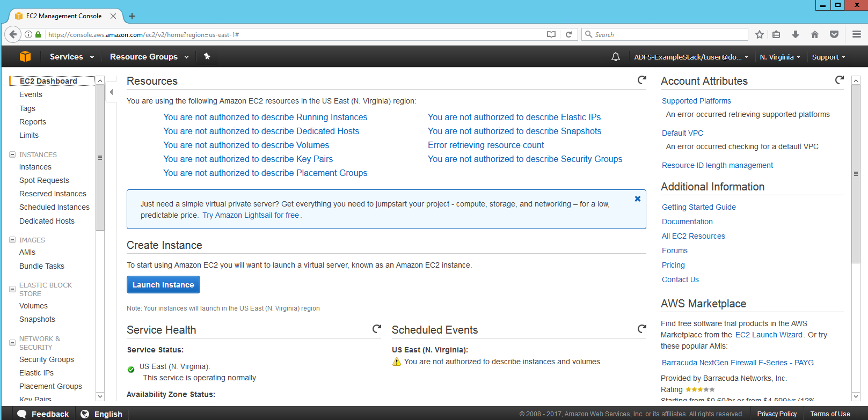Viewport: 868px width, 420px height.
Task: Click the right panel scrollbar down arrow
Action: tap(856, 396)
